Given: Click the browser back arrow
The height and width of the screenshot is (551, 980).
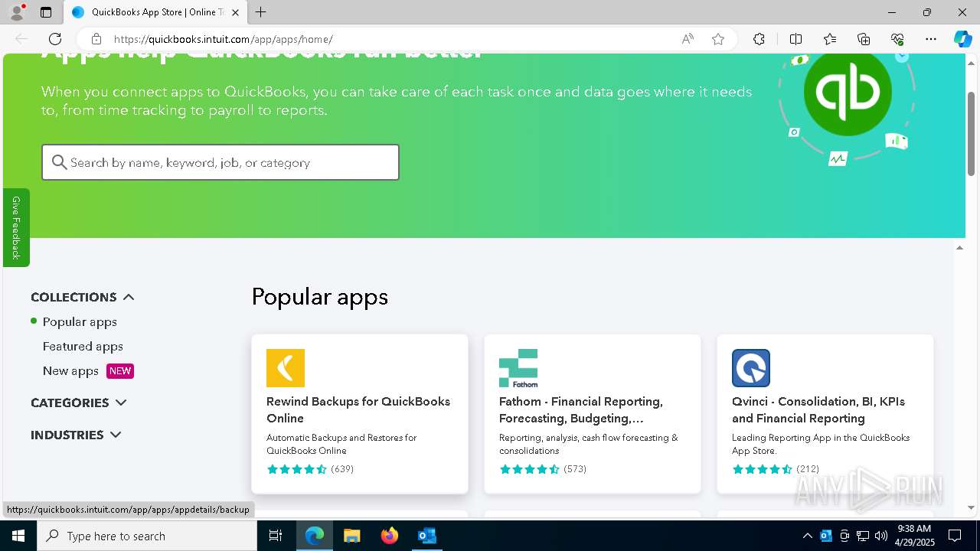Looking at the screenshot, I should [21, 39].
